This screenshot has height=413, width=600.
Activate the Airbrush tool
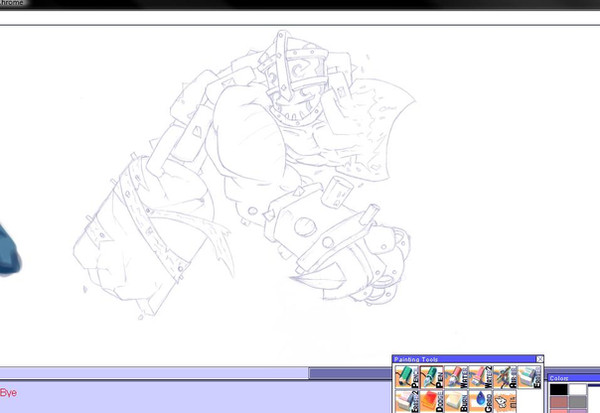pyautogui.click(x=503, y=376)
